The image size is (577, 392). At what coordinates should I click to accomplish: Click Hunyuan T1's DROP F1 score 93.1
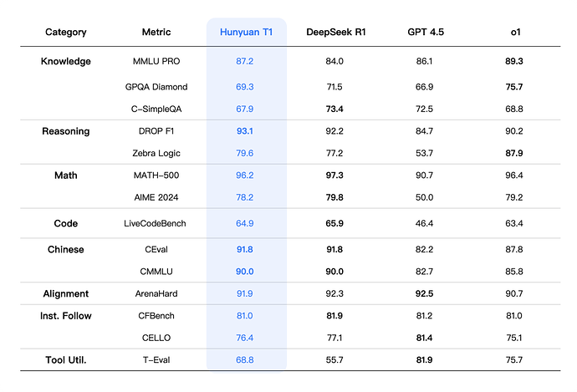[246, 131]
